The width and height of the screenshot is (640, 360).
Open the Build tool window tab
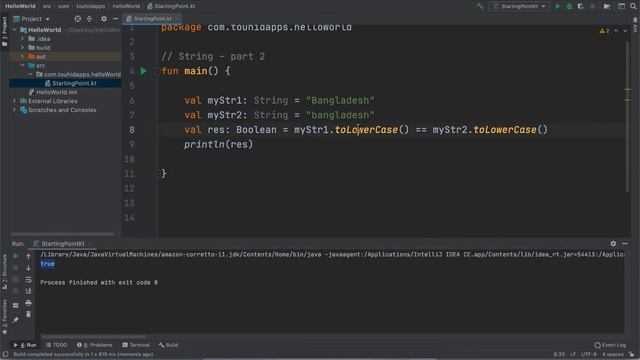(168, 345)
